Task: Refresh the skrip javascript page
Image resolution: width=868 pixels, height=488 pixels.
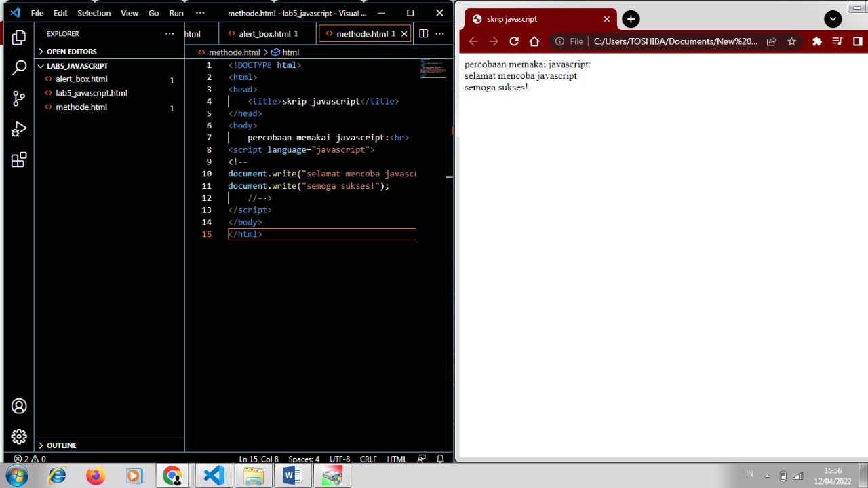Action: point(514,41)
